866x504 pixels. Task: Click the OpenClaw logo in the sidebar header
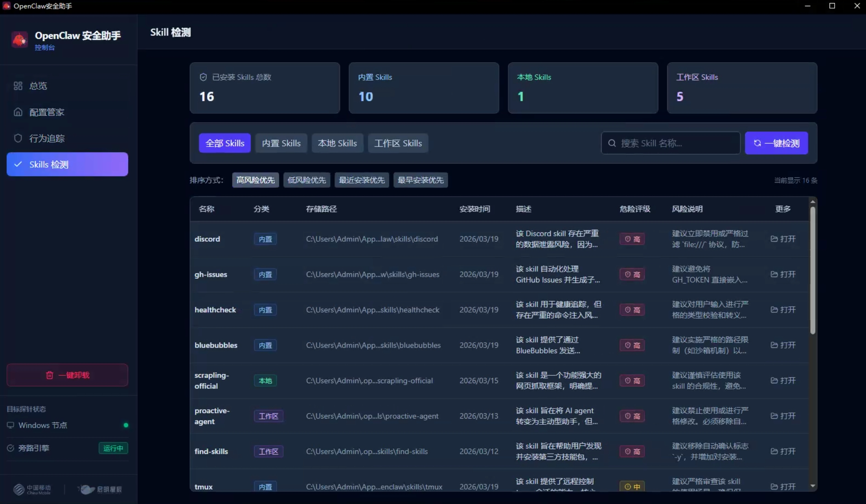19,39
